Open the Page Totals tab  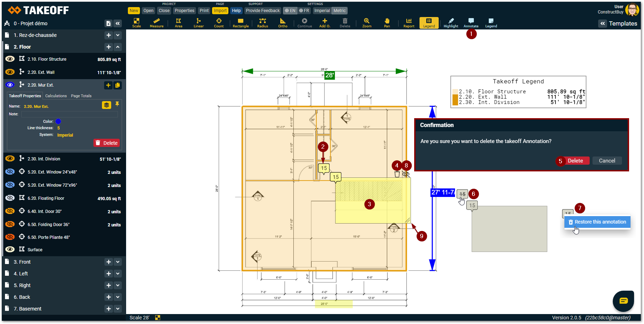[81, 96]
